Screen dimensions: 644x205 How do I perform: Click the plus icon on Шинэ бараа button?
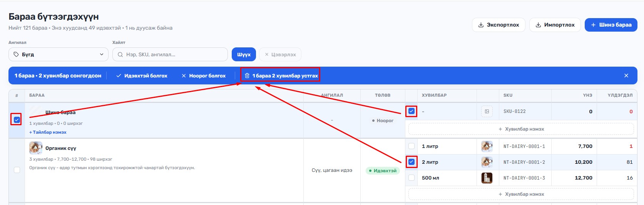(593, 25)
